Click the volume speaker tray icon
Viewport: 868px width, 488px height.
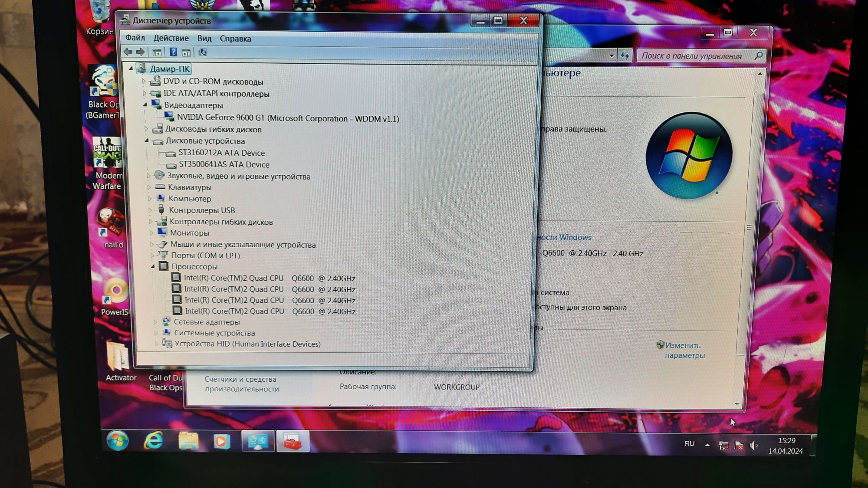[754, 445]
